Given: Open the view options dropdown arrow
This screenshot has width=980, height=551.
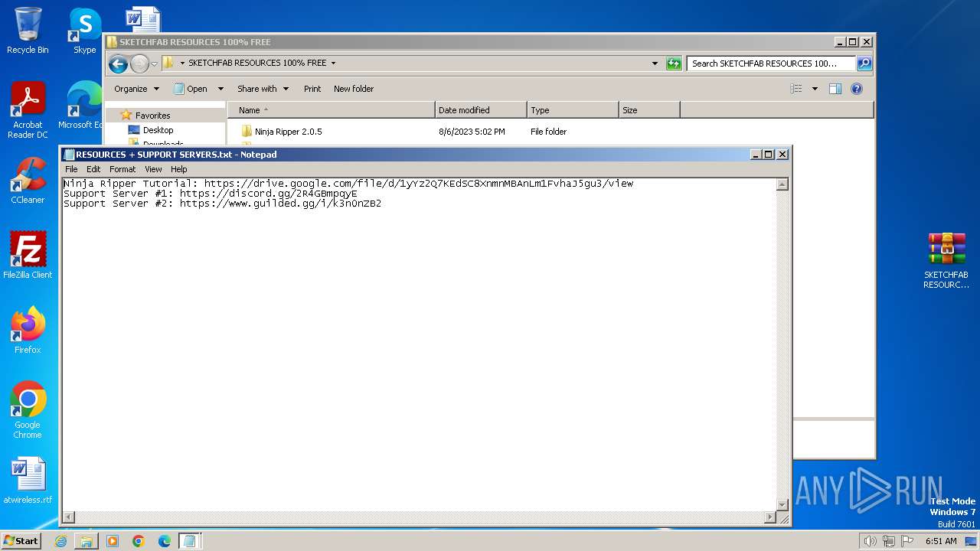Looking at the screenshot, I should [x=815, y=89].
